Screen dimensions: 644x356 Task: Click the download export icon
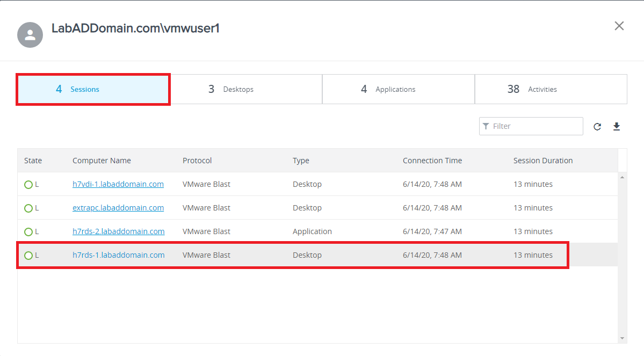click(x=617, y=126)
